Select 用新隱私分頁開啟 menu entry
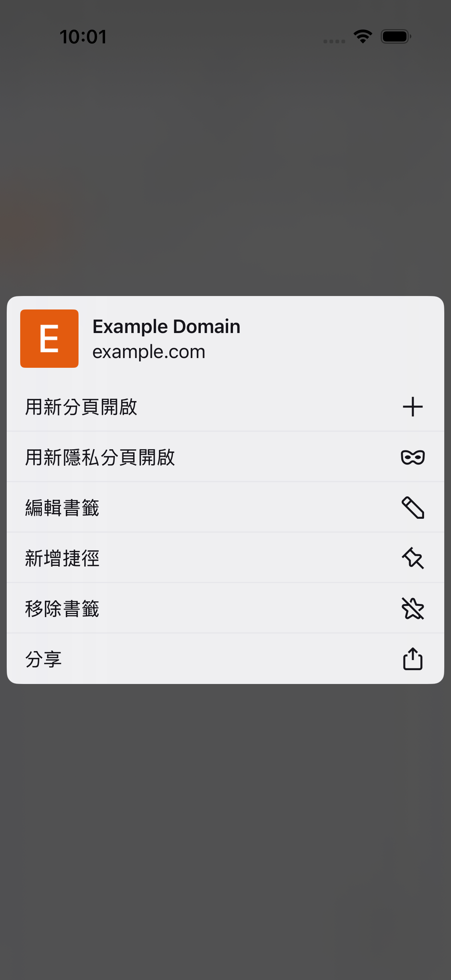 (x=225, y=457)
